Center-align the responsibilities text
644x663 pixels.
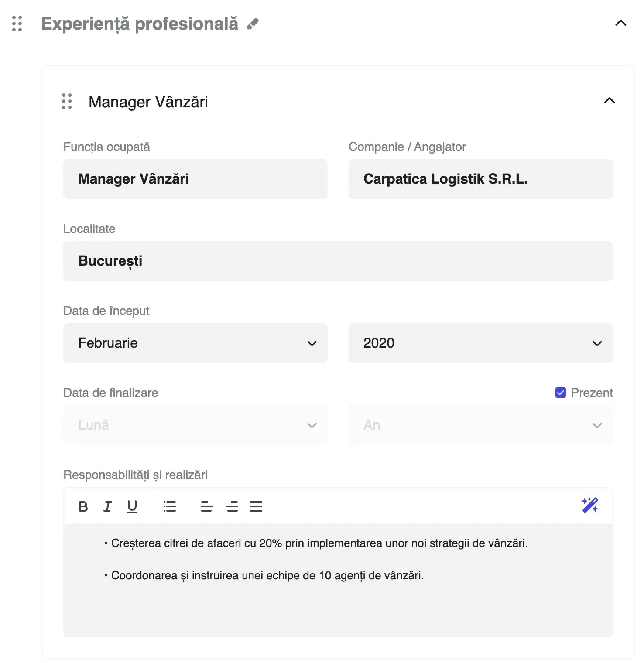[232, 506]
